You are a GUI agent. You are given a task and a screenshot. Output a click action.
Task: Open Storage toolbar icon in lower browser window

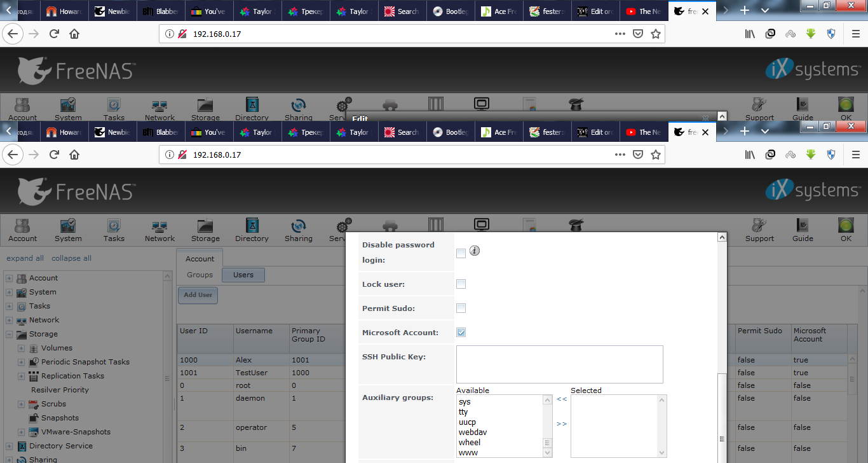pos(205,230)
